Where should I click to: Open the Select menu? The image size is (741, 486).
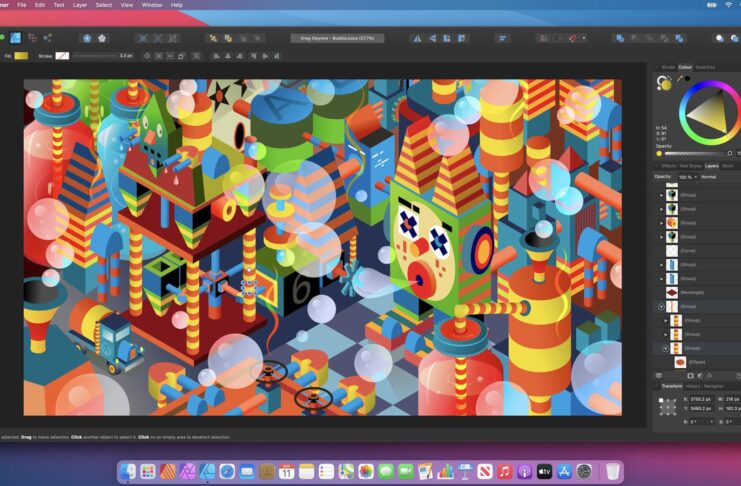104,5
